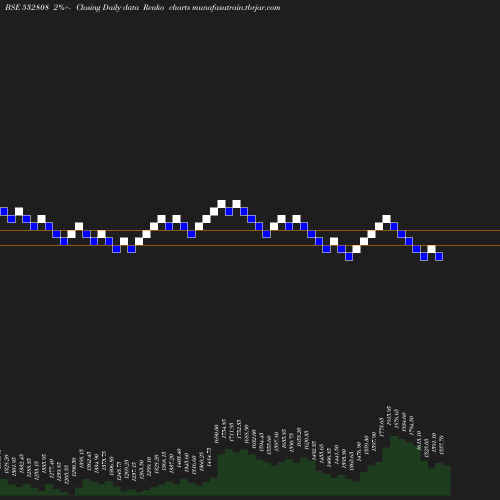Click the tallest green bar in the bottom area
This screenshot has width=500, height=500.
tap(394, 466)
